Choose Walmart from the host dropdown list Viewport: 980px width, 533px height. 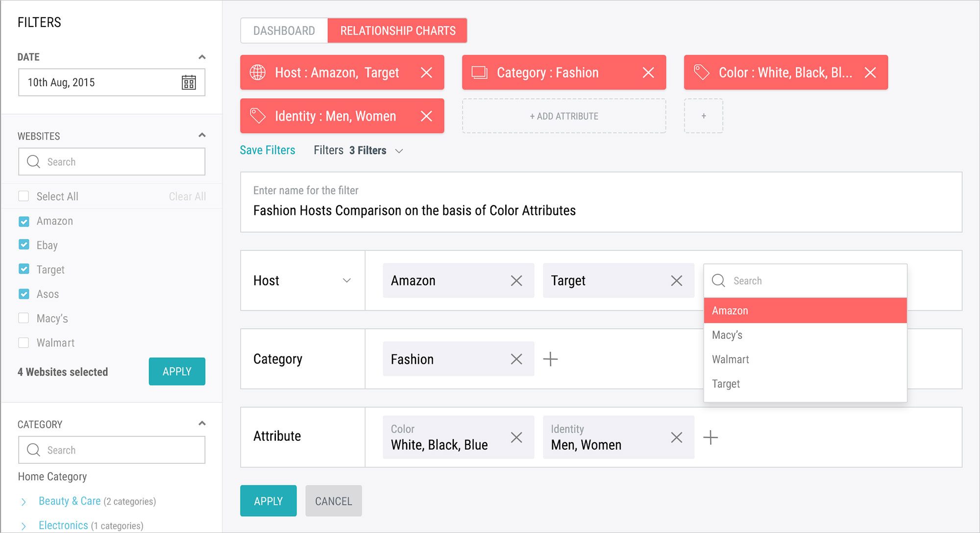coord(730,359)
